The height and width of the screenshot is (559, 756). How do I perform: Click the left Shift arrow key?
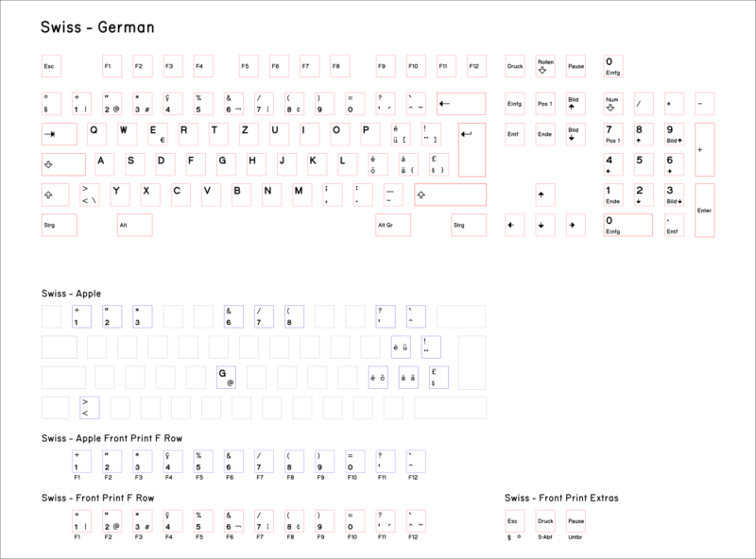click(56, 195)
